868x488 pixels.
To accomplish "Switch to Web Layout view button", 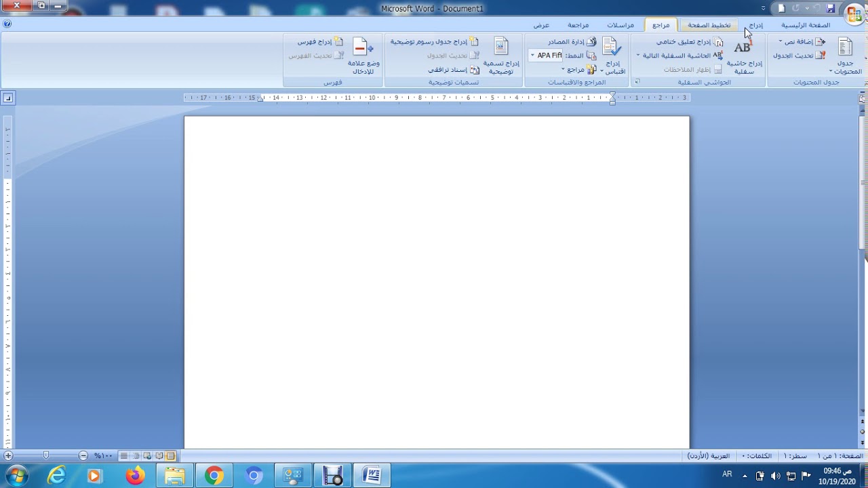I will [x=147, y=456].
